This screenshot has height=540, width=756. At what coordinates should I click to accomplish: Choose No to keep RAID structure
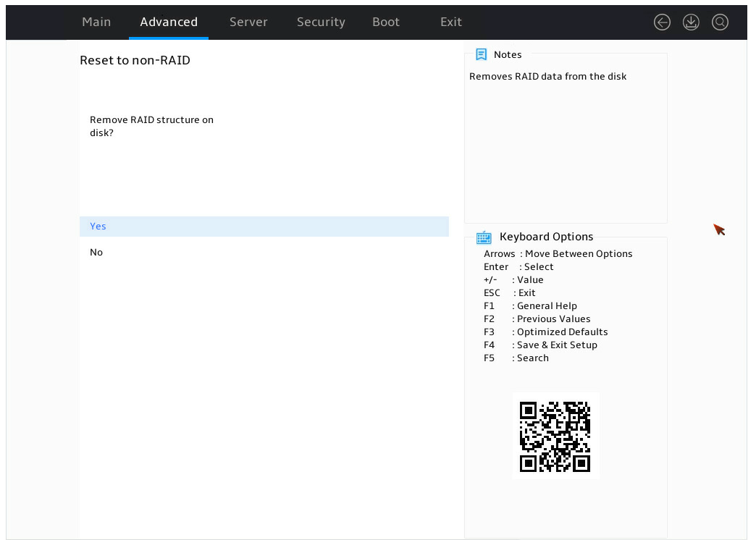264,252
